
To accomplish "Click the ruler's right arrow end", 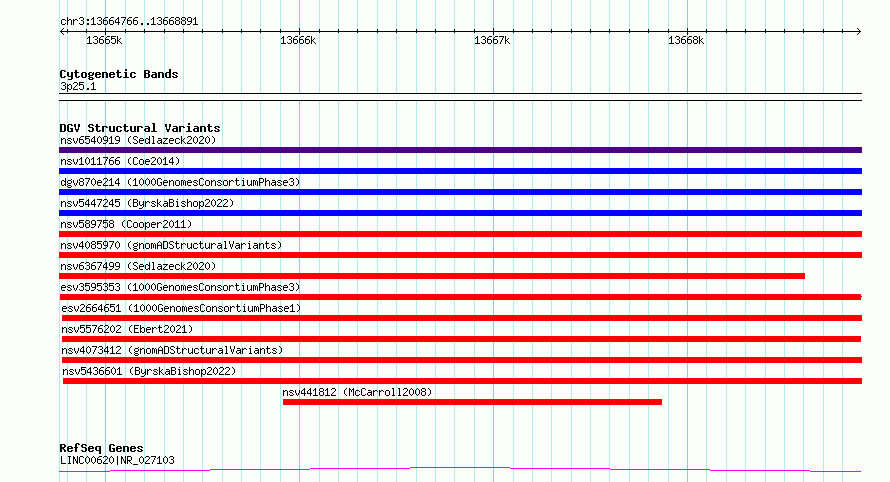I will click(858, 32).
